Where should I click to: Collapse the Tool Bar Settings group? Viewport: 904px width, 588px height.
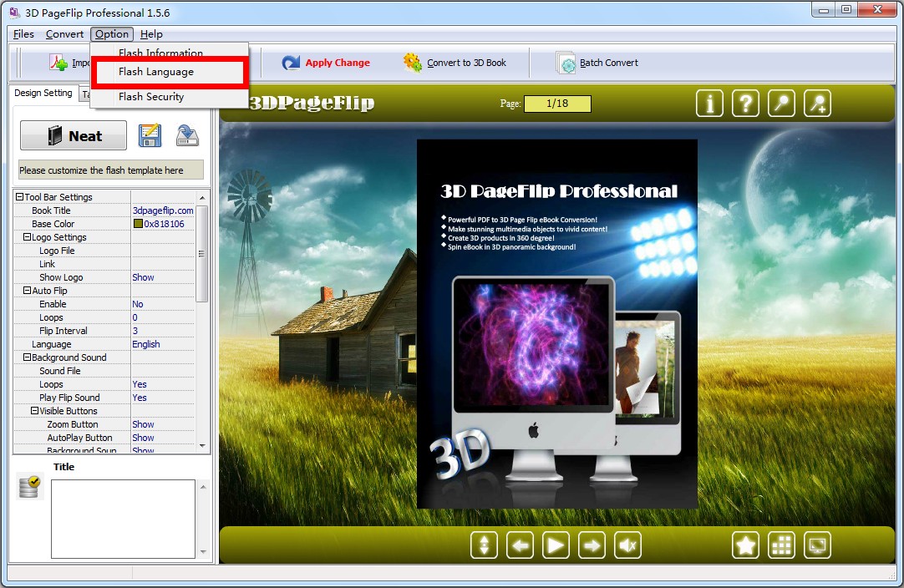pos(19,196)
